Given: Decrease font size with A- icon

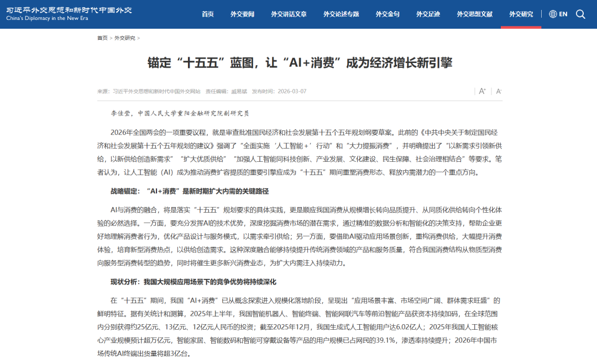Looking at the screenshot, I should (x=499, y=91).
